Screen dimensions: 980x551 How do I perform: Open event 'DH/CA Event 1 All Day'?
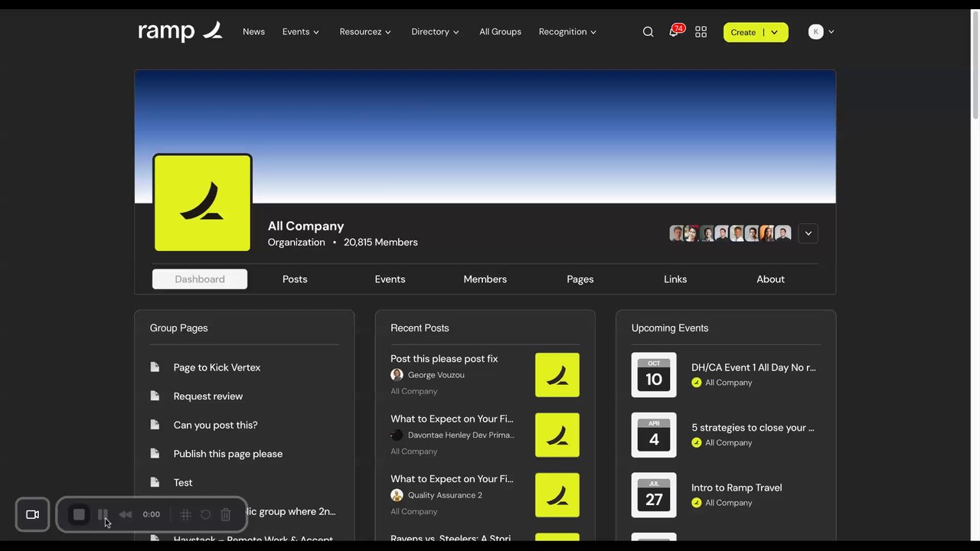(753, 367)
